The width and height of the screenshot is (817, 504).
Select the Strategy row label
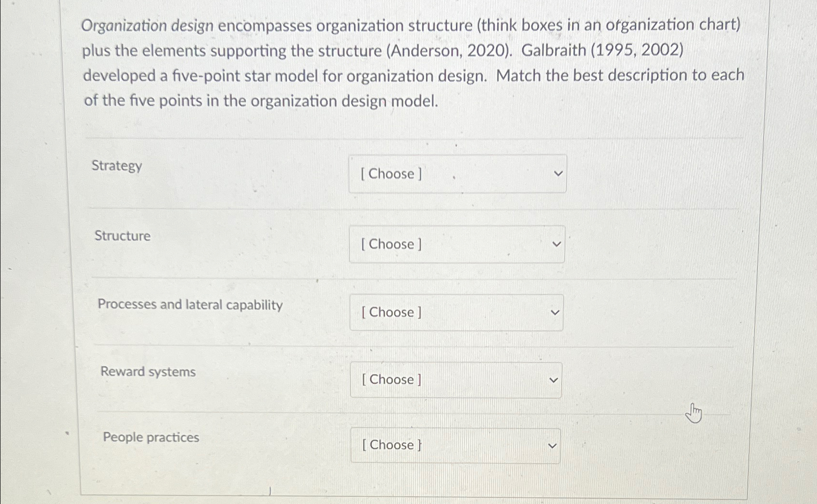117,167
